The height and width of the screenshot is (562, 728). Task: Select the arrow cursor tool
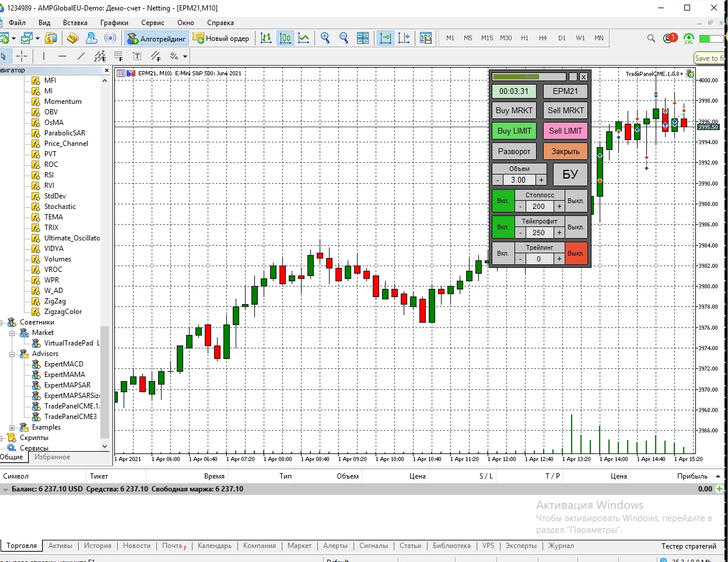tap(3, 56)
